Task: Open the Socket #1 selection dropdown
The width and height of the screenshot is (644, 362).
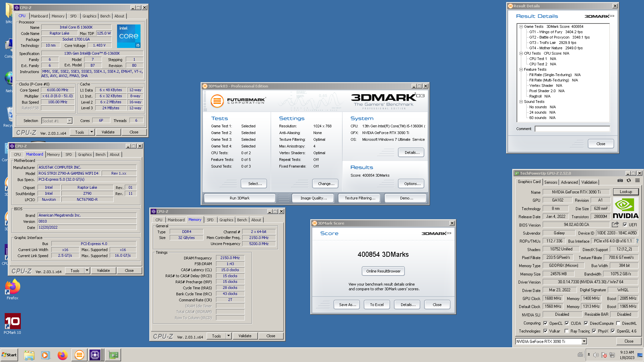Action: [x=69, y=121]
